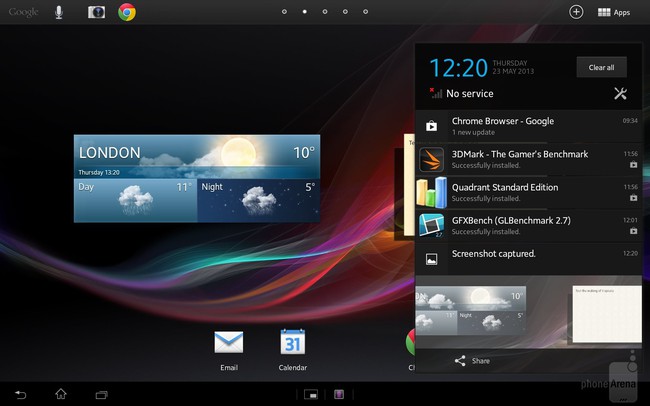Viewport: 650px width, 406px height.
Task: Tap the Back navigation button
Action: 20,394
